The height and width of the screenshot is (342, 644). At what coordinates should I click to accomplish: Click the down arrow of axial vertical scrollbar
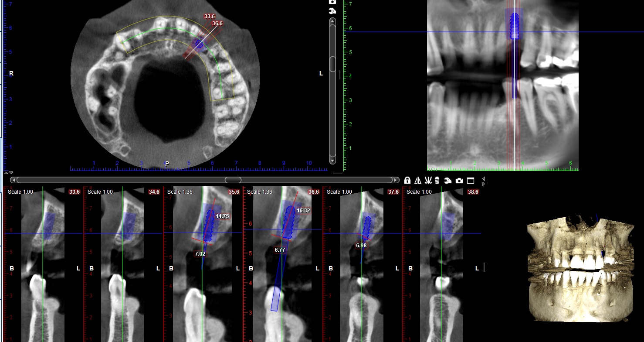pos(332,161)
